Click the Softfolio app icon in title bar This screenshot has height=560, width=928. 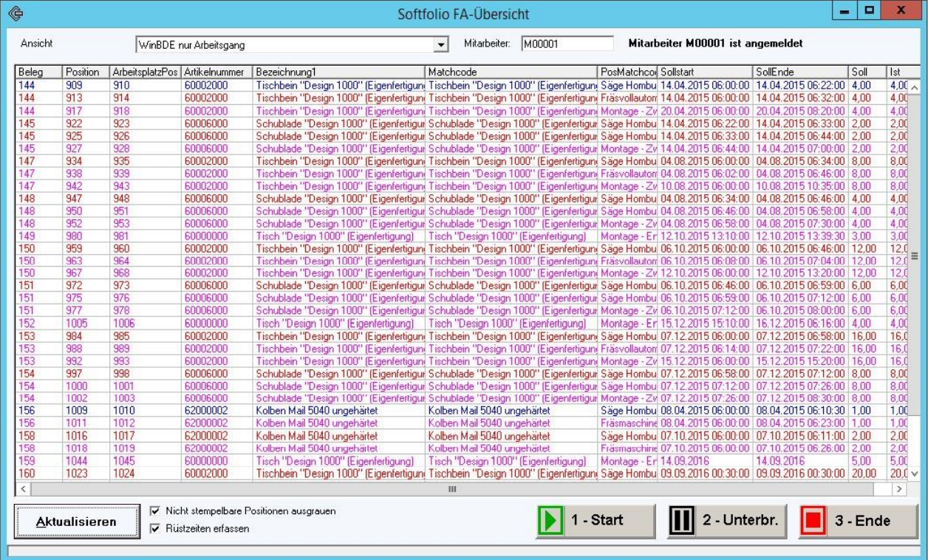point(13,13)
